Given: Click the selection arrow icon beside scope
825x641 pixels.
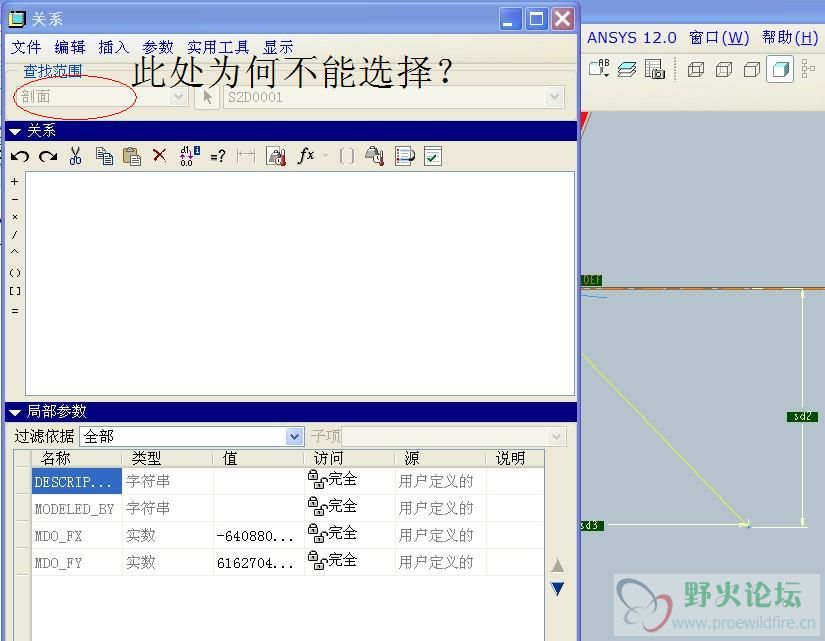Looking at the screenshot, I should 207,97.
